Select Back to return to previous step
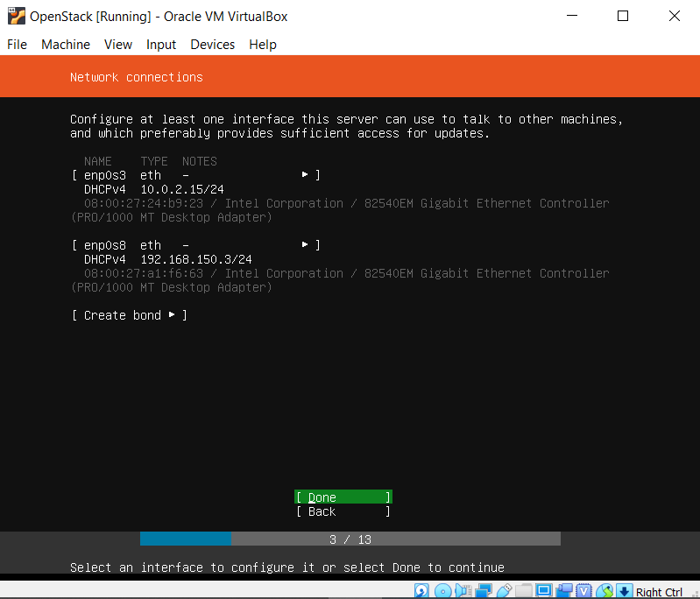The image size is (700, 599). click(343, 511)
